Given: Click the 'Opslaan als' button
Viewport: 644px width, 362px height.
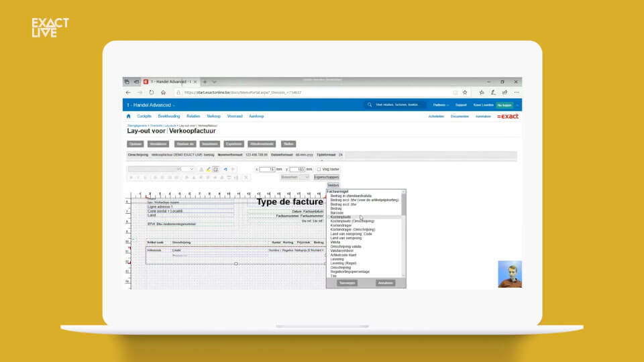Looking at the screenshot, I should 185,144.
